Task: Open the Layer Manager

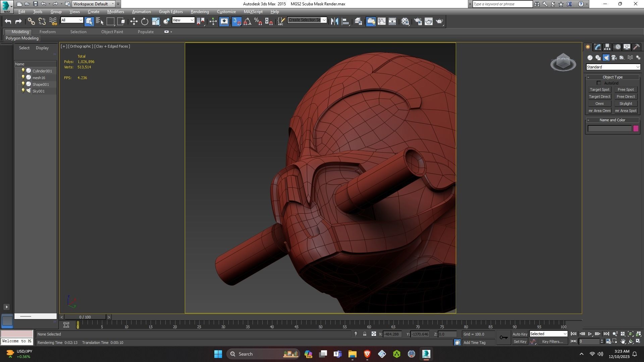Action: (x=358, y=21)
